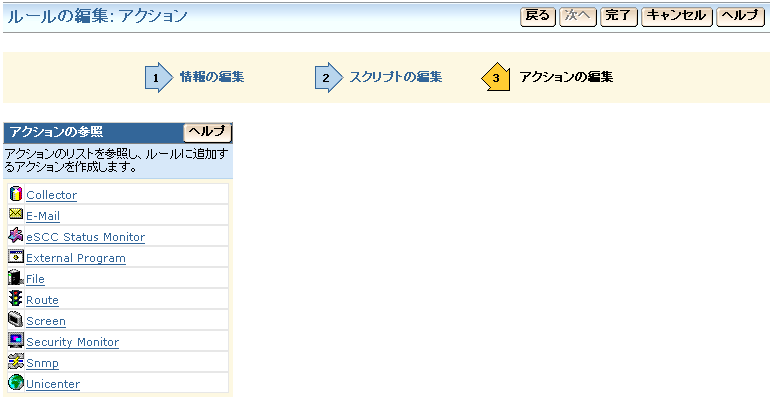
Task: Click the Collector action icon
Action: coord(16,194)
